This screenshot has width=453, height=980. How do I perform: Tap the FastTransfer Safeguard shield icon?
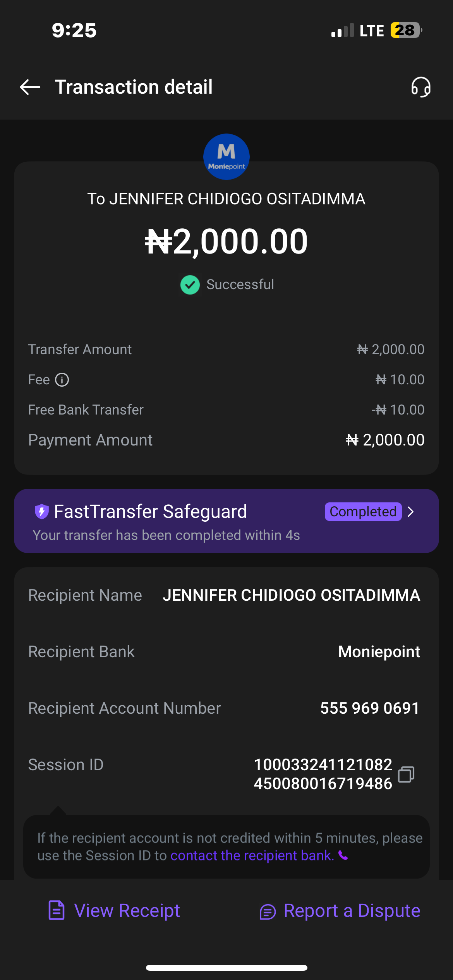pos(41,511)
